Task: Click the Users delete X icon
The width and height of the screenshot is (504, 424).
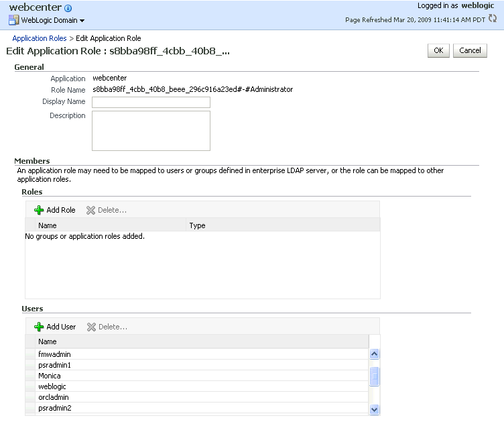Action: pos(91,327)
